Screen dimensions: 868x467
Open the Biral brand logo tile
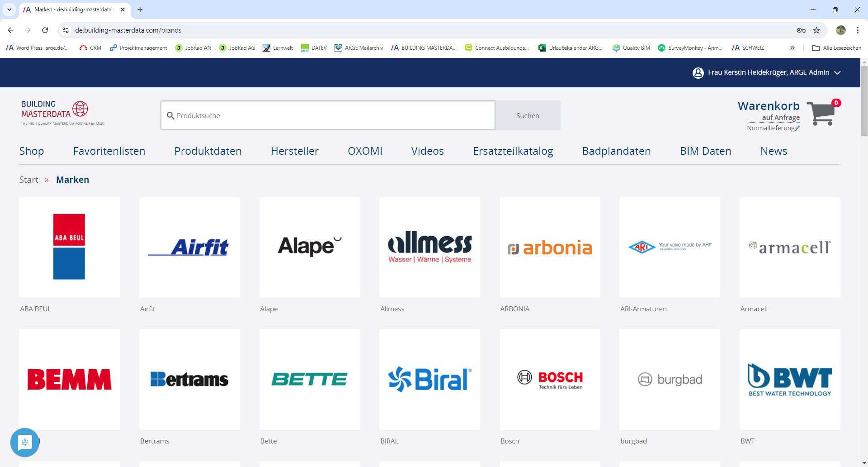point(429,379)
